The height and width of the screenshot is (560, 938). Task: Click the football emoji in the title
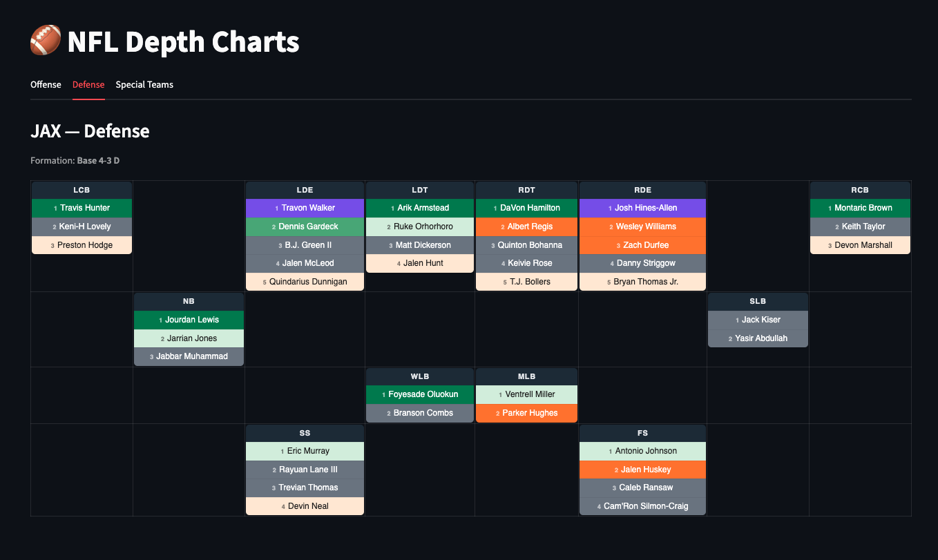(x=46, y=41)
